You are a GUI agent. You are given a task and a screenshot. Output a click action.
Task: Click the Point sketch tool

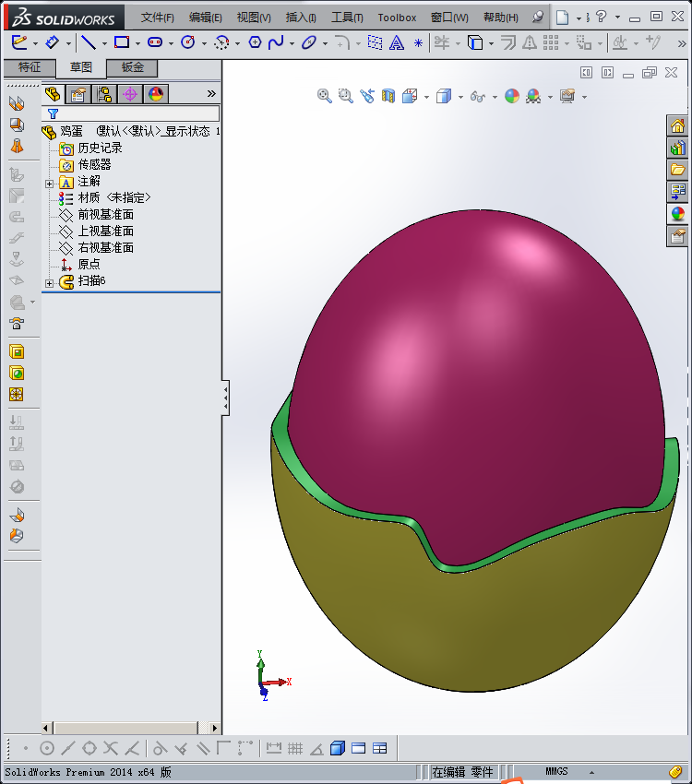(x=419, y=43)
